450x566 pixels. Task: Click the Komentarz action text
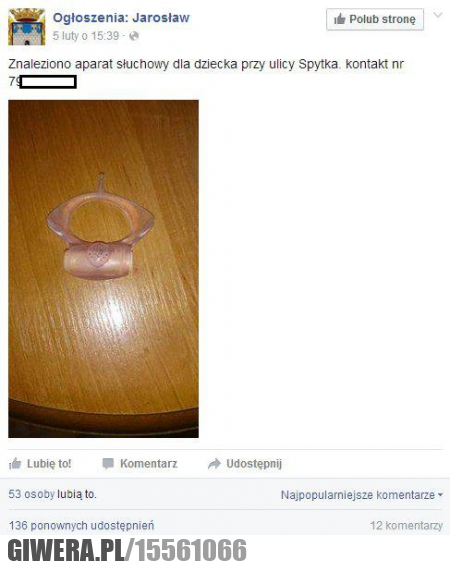[x=148, y=463]
